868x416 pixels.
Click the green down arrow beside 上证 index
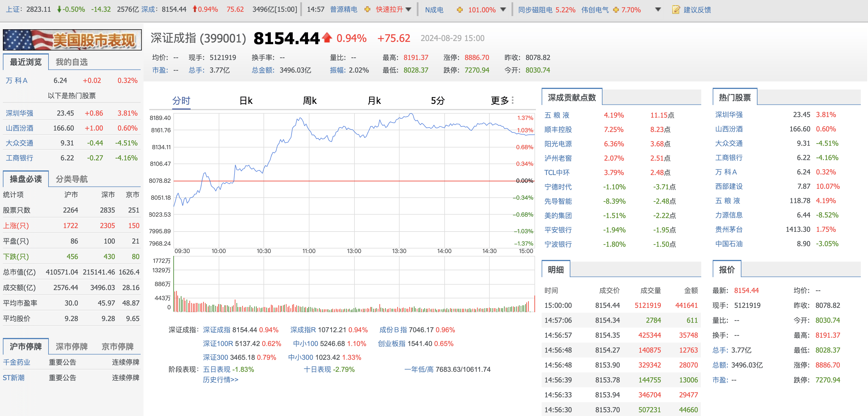coord(59,9)
